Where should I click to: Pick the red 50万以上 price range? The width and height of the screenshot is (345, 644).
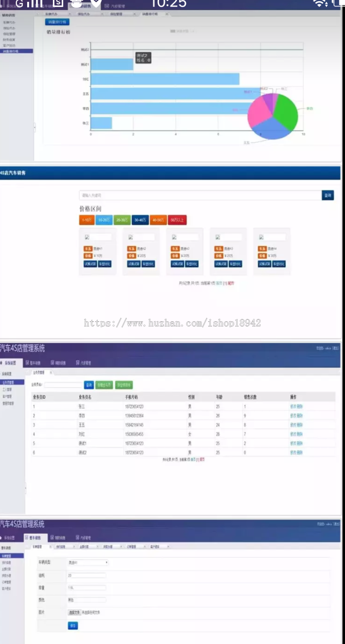177,220
